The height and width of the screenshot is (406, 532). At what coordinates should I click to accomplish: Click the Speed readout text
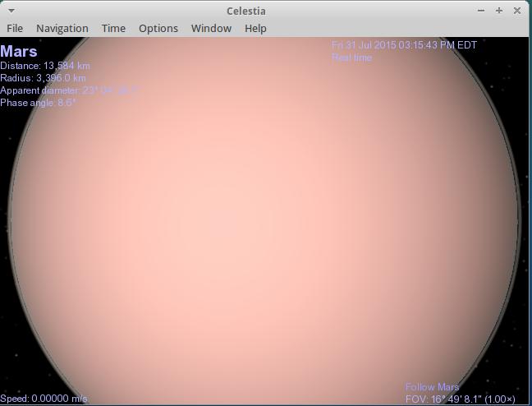tap(44, 399)
